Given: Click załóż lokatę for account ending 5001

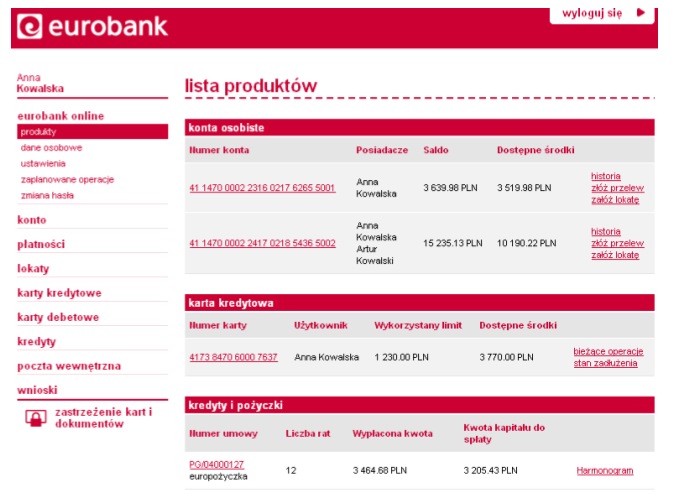Looking at the screenshot, I should point(615,199).
